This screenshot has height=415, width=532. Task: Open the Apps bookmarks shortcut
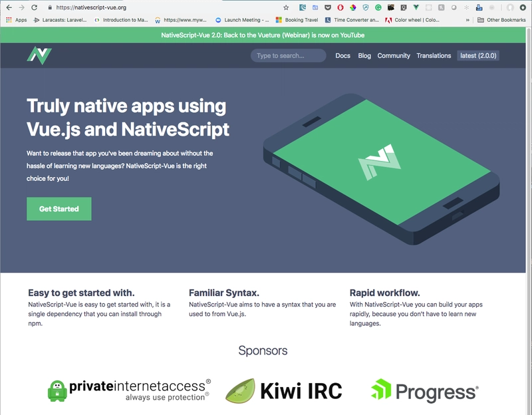coord(16,20)
